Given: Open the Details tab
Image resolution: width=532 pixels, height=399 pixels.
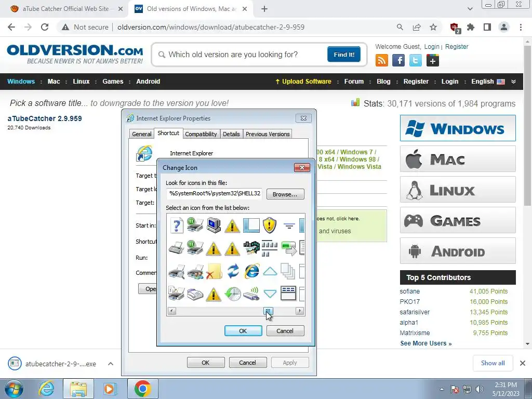Looking at the screenshot, I should tap(231, 134).
